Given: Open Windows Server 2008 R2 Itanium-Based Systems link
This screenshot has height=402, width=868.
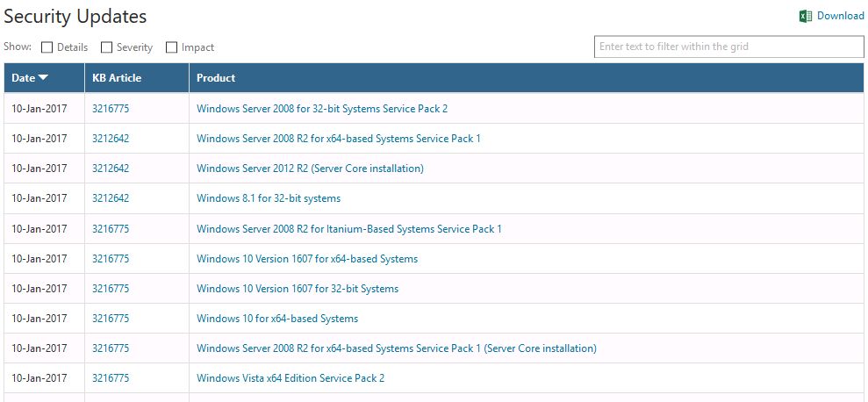Looking at the screenshot, I should point(348,229).
